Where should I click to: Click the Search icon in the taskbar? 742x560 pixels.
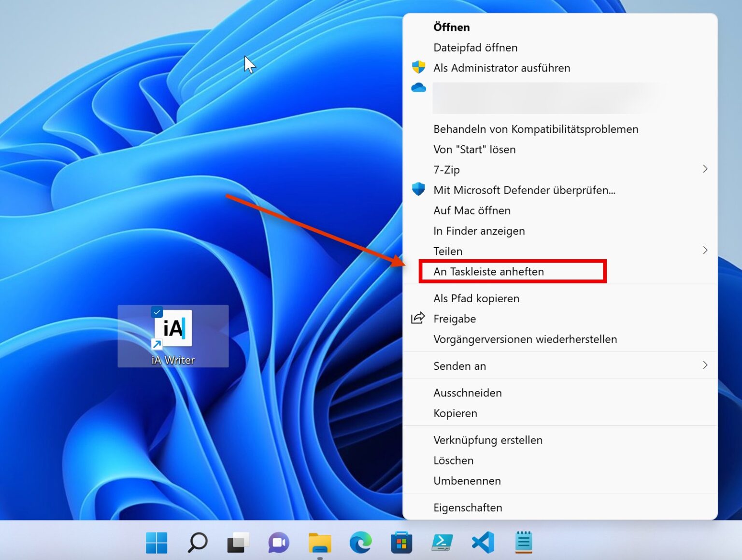point(197,542)
